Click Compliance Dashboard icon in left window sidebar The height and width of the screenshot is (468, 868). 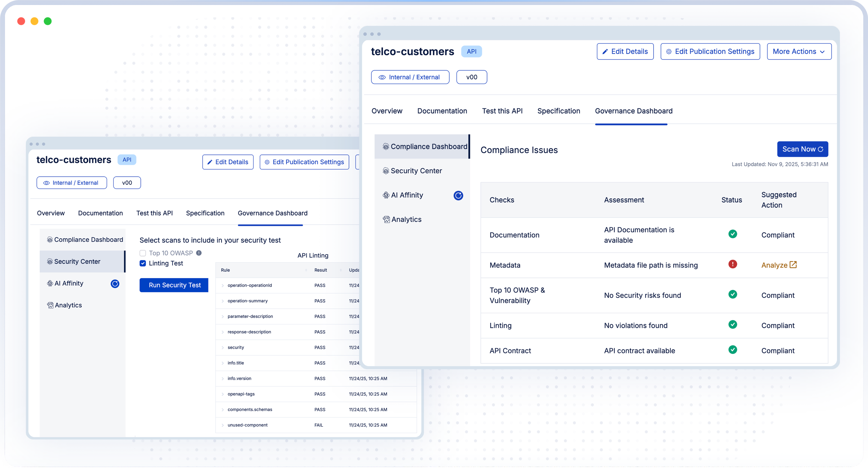click(50, 240)
